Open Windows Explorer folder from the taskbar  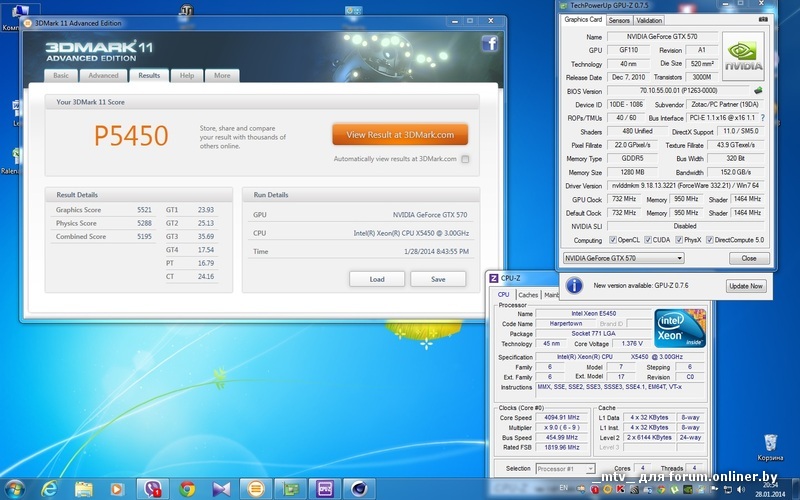point(84,489)
